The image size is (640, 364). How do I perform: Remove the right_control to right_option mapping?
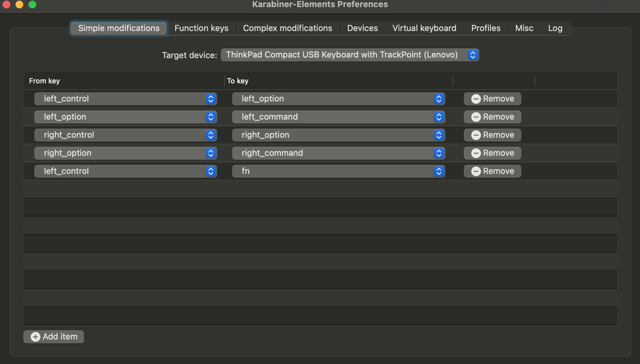click(x=492, y=135)
